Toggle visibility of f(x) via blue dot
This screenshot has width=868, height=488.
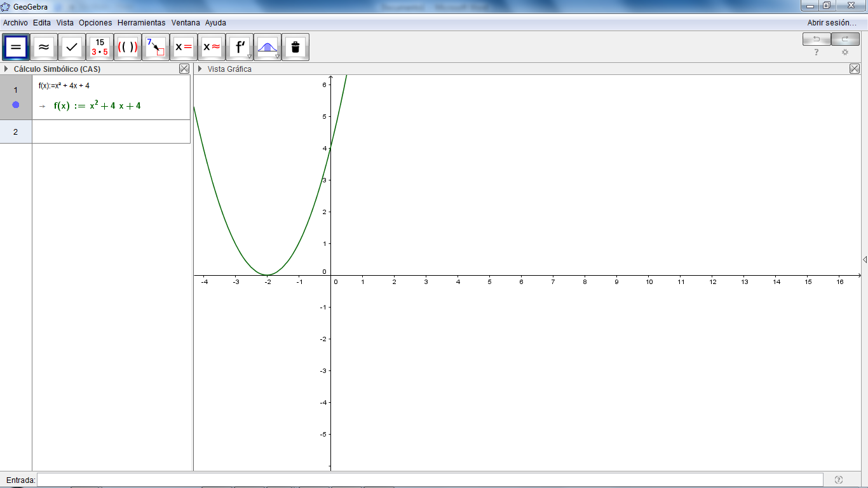pos(16,105)
